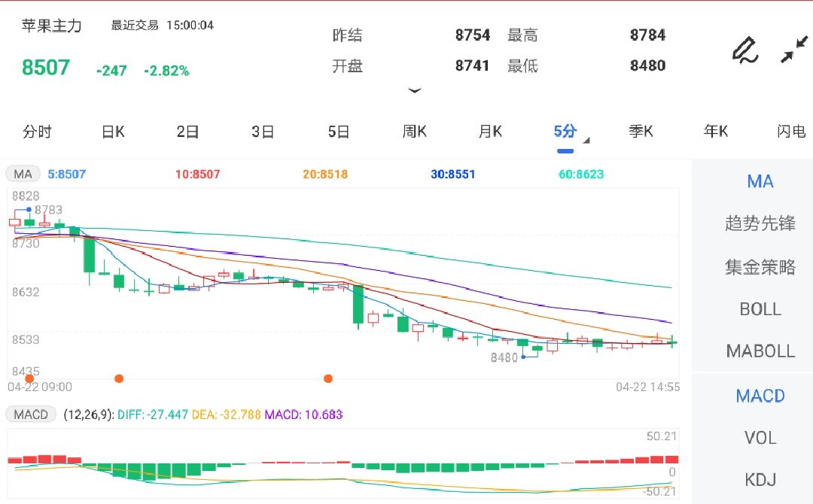Click the MA badge above the candlestick chart
Image resolution: width=813 pixels, height=504 pixels.
(x=23, y=175)
